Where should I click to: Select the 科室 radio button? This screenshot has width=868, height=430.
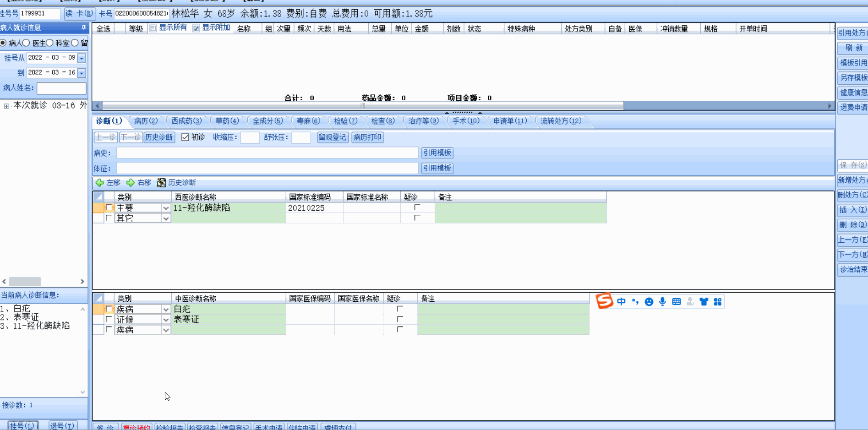[x=49, y=43]
